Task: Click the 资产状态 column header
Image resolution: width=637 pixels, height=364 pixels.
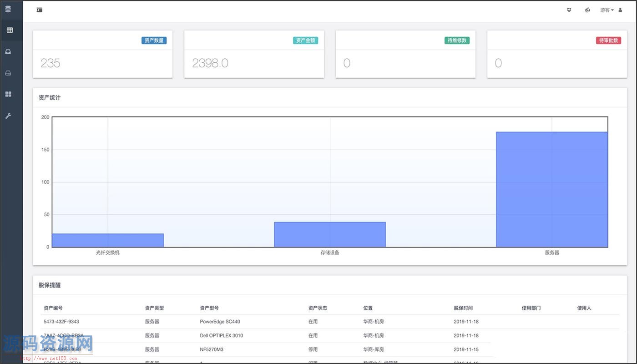Action: [318, 308]
